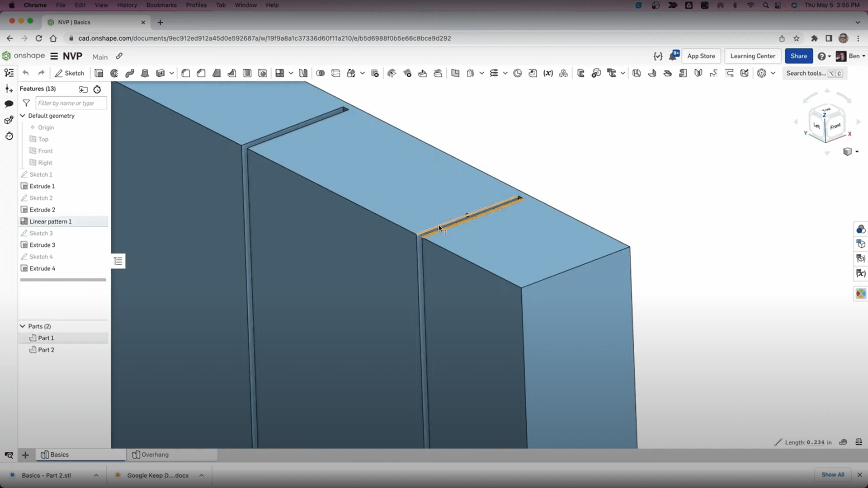
Task: Open the pattern tools dropdown arrow
Action: [291, 73]
